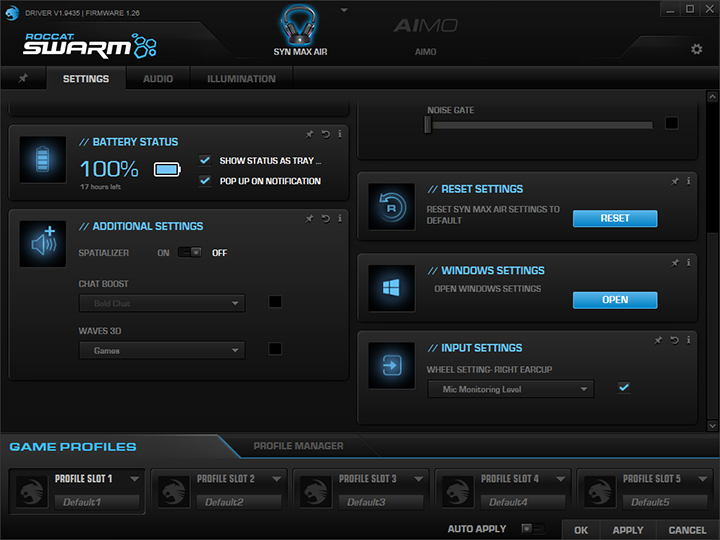Viewport: 720px width, 540px height.
Task: Click the Noise Gate slider handle
Action: (x=428, y=124)
